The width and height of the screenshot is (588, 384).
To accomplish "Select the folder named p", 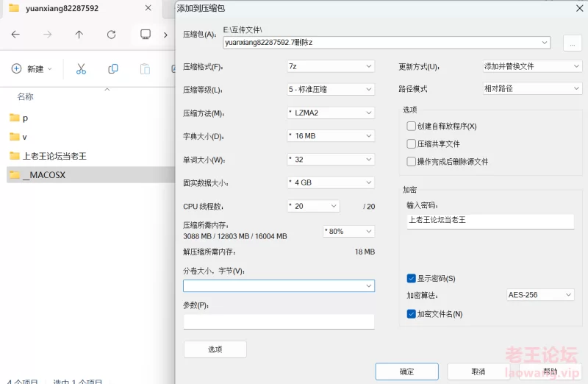I will (90, 118).
